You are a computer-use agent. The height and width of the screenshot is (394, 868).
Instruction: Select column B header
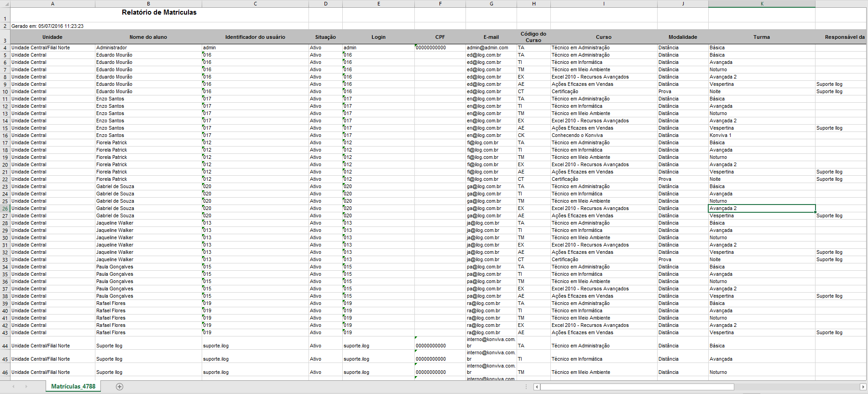pos(148,4)
